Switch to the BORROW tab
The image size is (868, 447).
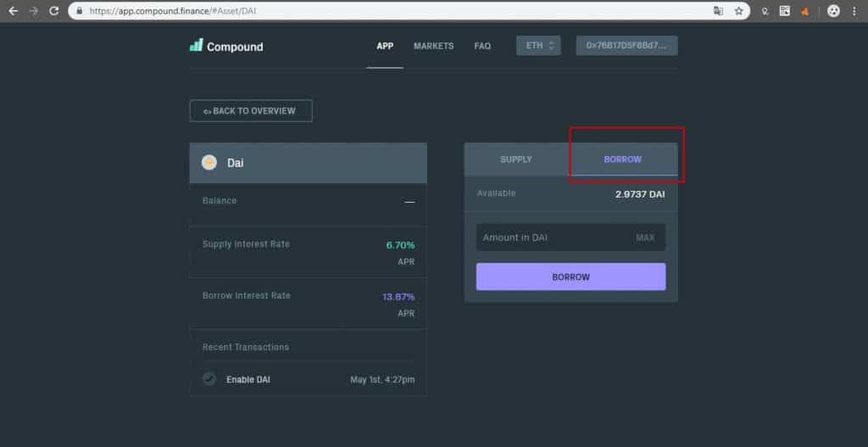click(x=623, y=159)
